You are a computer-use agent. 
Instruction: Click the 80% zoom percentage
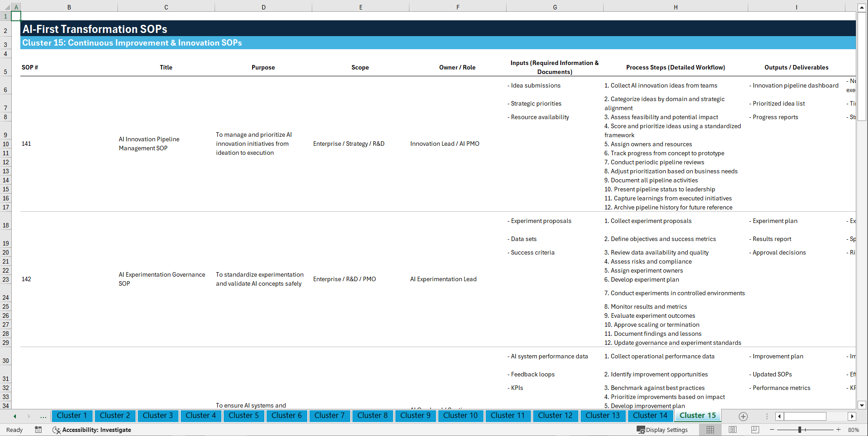tap(853, 430)
